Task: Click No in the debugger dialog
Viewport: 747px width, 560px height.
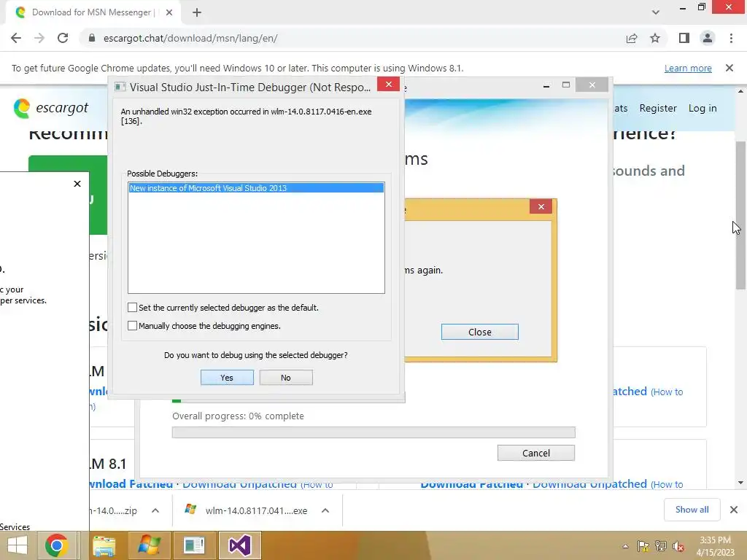Action: point(286,378)
